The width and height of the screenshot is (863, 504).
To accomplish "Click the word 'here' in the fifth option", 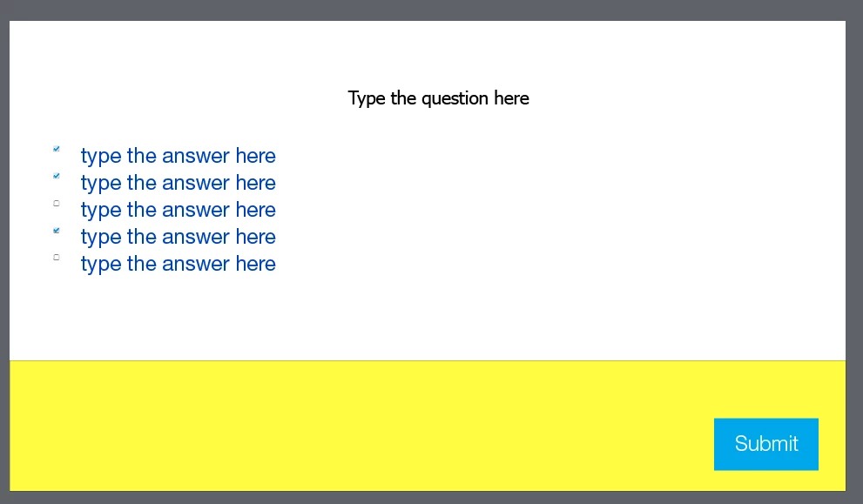I will click(256, 264).
